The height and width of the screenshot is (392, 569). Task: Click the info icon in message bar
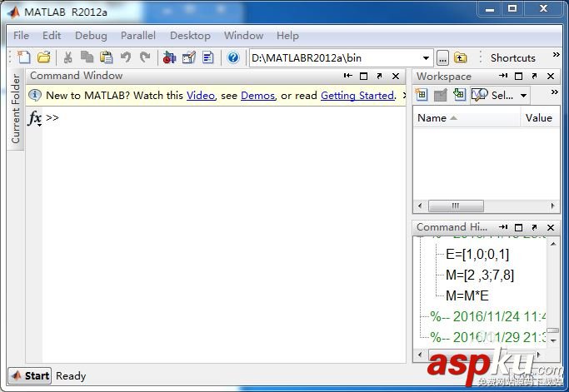coord(34,95)
